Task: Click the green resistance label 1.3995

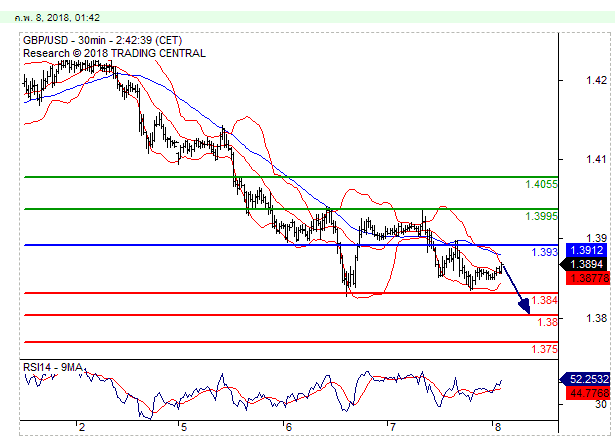Action: 541,216
